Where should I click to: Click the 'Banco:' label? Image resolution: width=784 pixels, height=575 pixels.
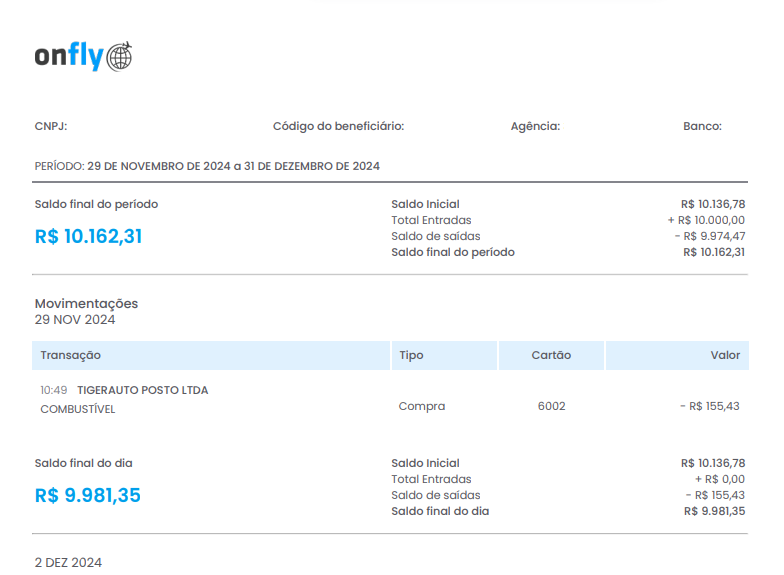pyautogui.click(x=702, y=126)
